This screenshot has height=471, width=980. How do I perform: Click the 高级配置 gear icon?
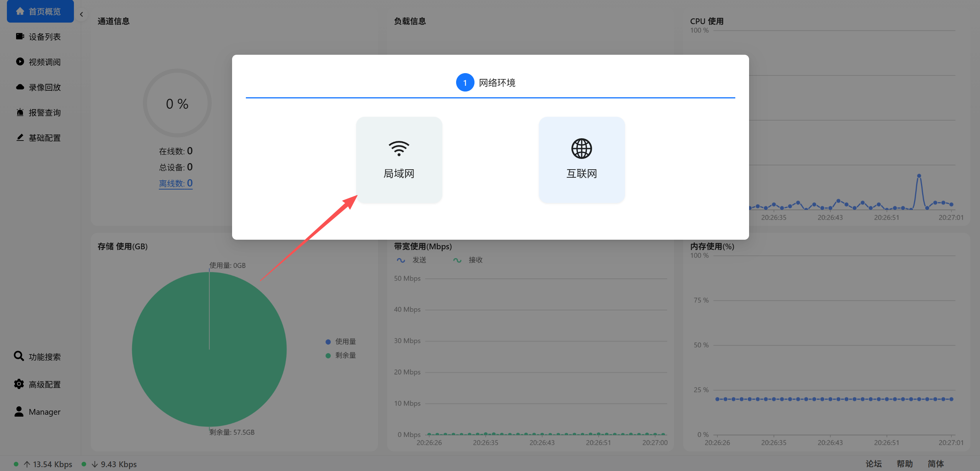click(x=19, y=384)
